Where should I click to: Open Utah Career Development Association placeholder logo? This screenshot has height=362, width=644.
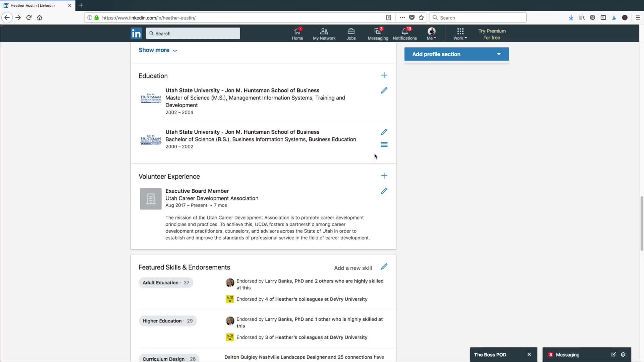point(151,199)
